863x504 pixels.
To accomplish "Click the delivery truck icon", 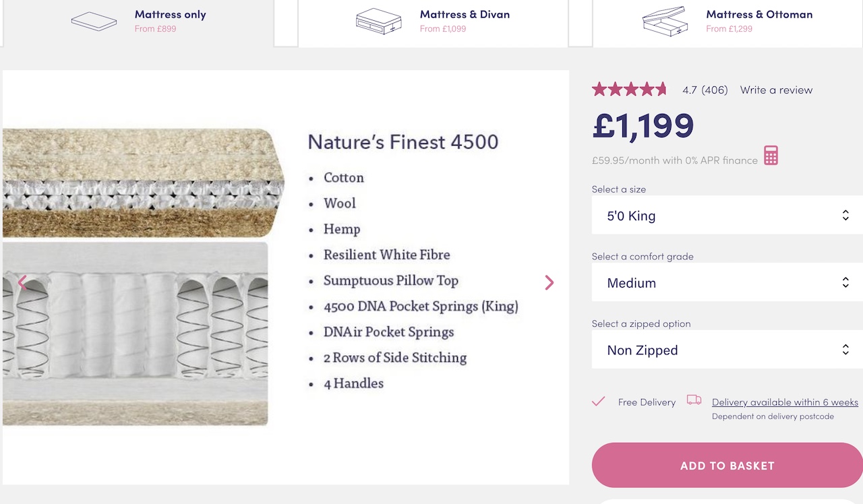I will point(694,400).
